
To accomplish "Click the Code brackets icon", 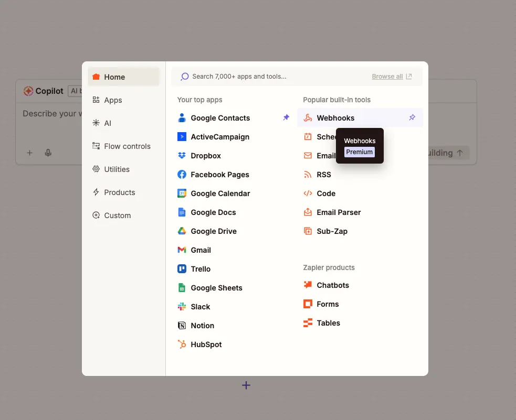I will [x=308, y=193].
